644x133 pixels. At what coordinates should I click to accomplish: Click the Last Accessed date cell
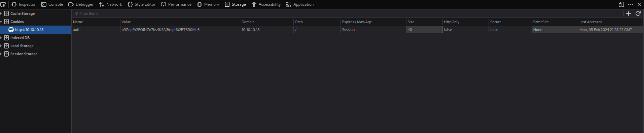click(611, 30)
